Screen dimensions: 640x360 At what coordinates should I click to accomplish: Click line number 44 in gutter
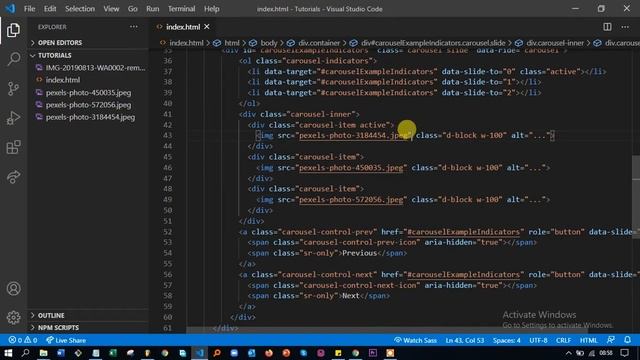coord(167,146)
